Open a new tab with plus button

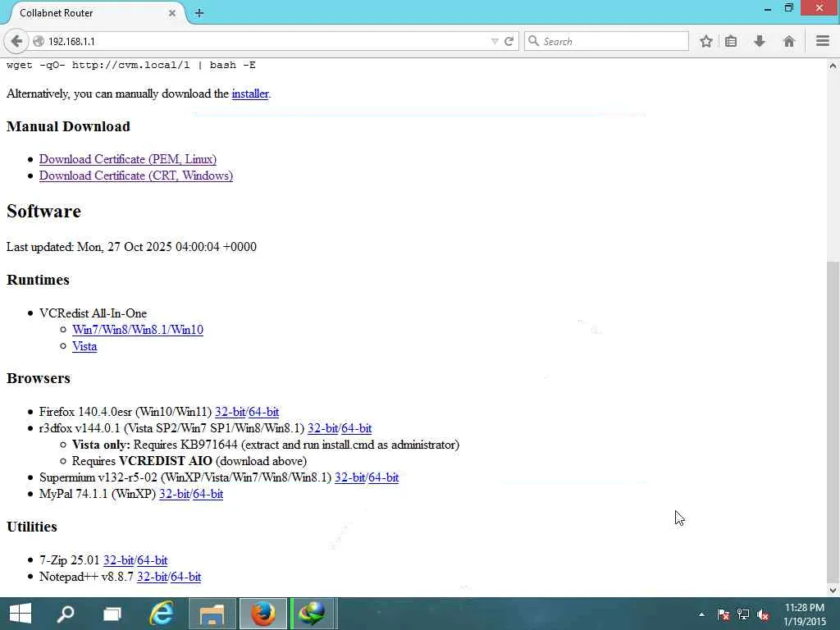coord(199,13)
